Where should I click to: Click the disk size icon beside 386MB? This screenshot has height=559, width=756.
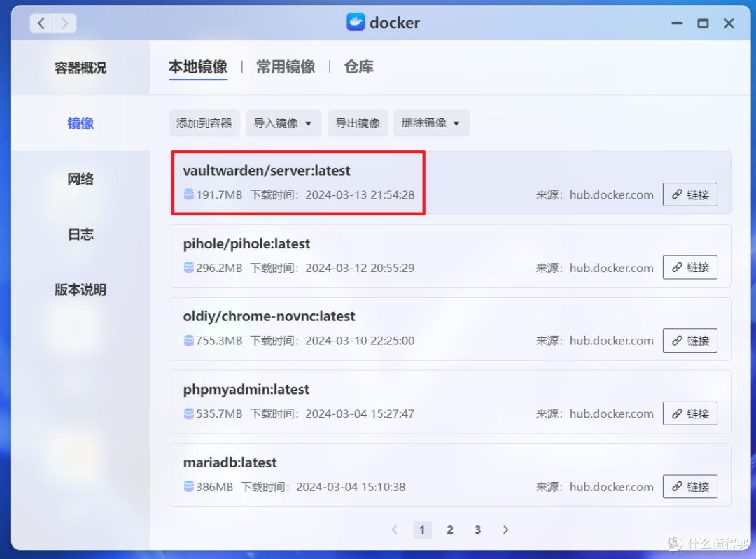[x=189, y=487]
